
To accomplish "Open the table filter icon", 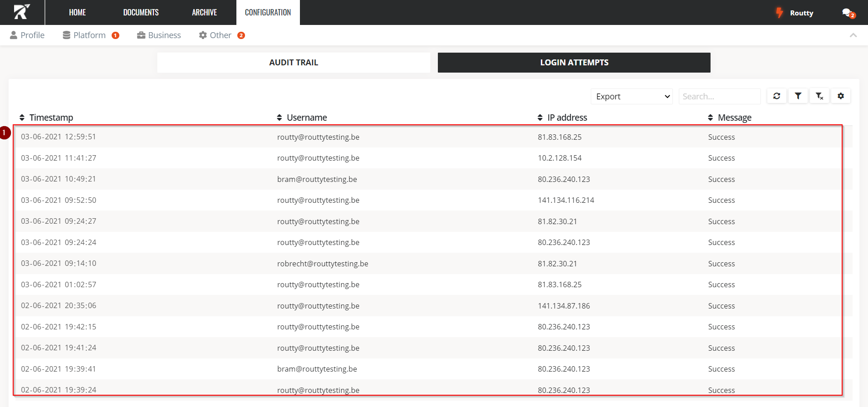I will [798, 96].
